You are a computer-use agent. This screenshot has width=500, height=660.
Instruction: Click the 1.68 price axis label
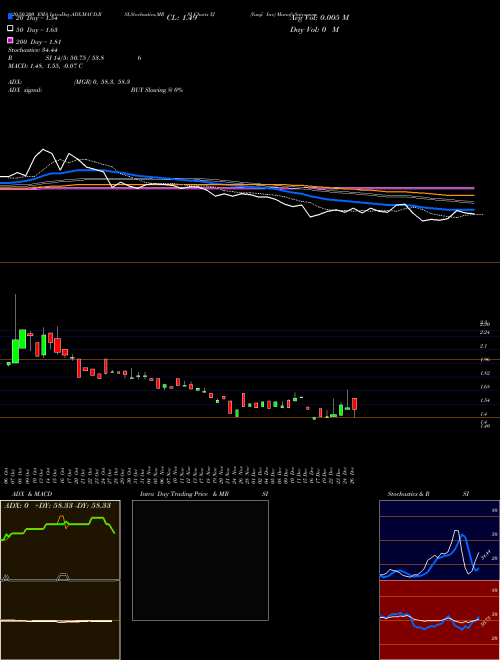(485, 387)
